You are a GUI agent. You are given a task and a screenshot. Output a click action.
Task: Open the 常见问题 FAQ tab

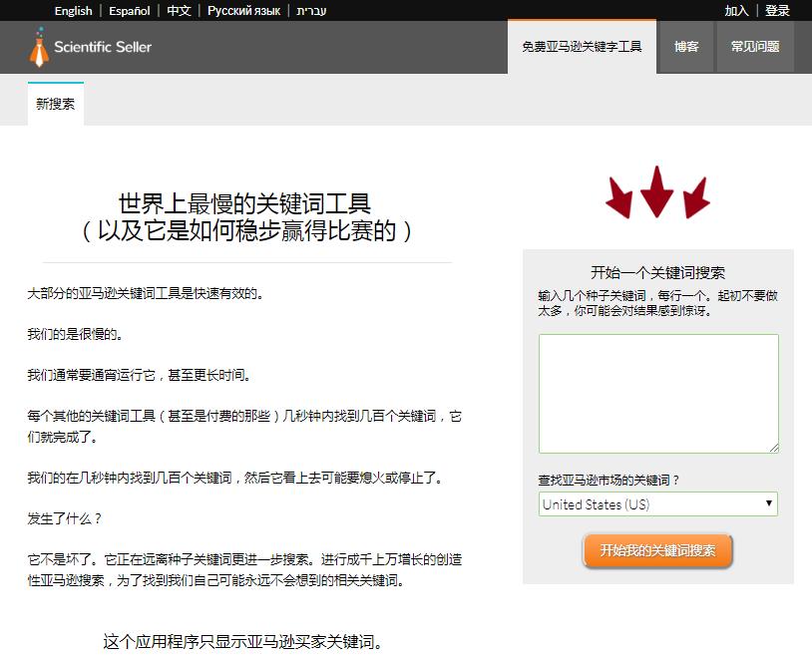[755, 47]
